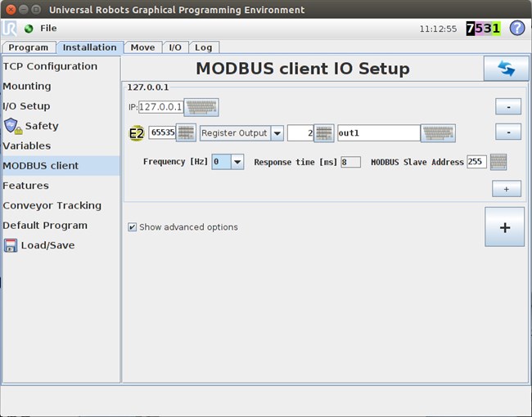Click keyboard icon next to IP field
This screenshot has height=417, width=532.
pos(201,107)
